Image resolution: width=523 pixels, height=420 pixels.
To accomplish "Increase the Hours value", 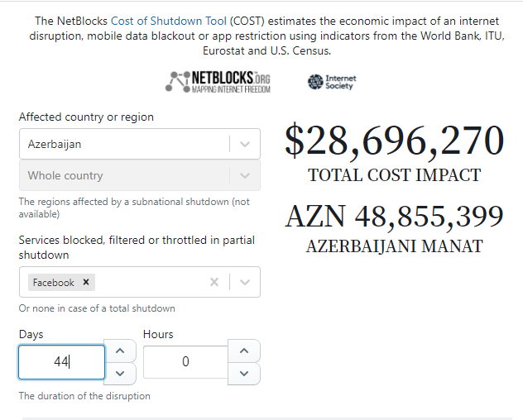I will (244, 351).
